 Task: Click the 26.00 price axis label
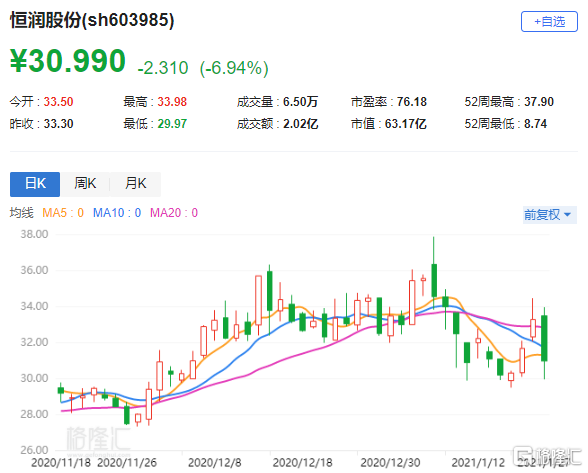(x=34, y=450)
